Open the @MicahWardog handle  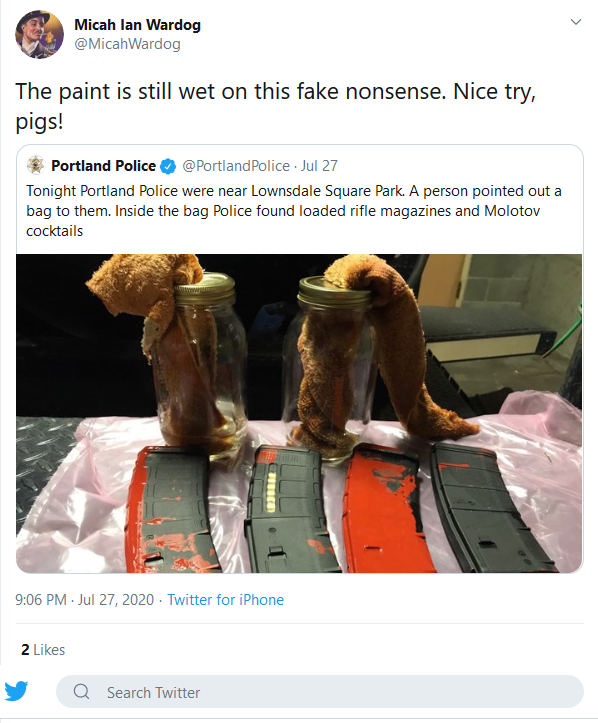tap(127, 44)
